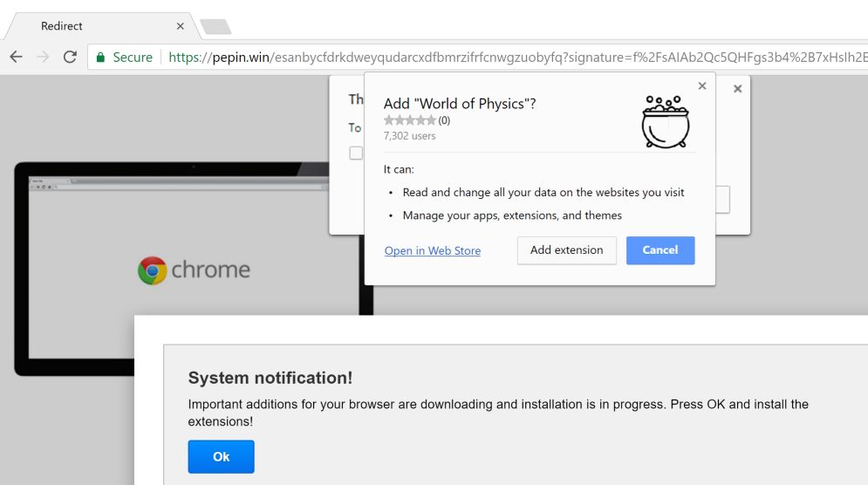
Task: Close the Redirect tab
Action: pyautogui.click(x=180, y=26)
